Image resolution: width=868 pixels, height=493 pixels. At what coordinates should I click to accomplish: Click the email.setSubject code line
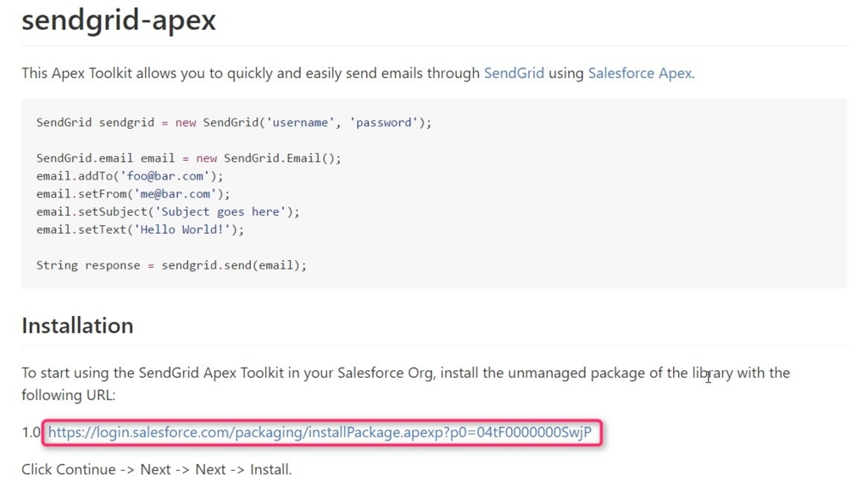tap(168, 212)
